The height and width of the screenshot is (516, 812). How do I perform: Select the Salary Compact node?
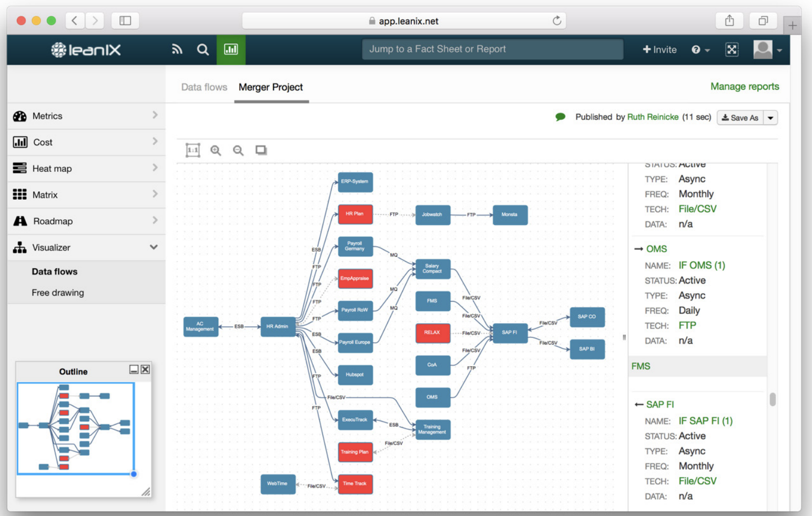pyautogui.click(x=432, y=269)
